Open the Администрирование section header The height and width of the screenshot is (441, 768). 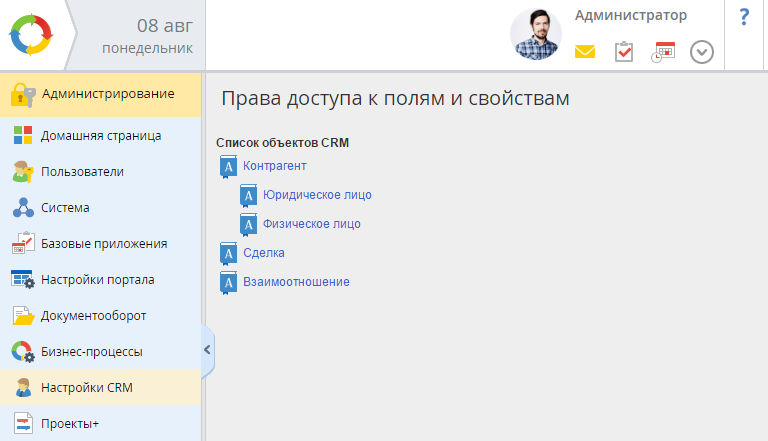coord(108,95)
